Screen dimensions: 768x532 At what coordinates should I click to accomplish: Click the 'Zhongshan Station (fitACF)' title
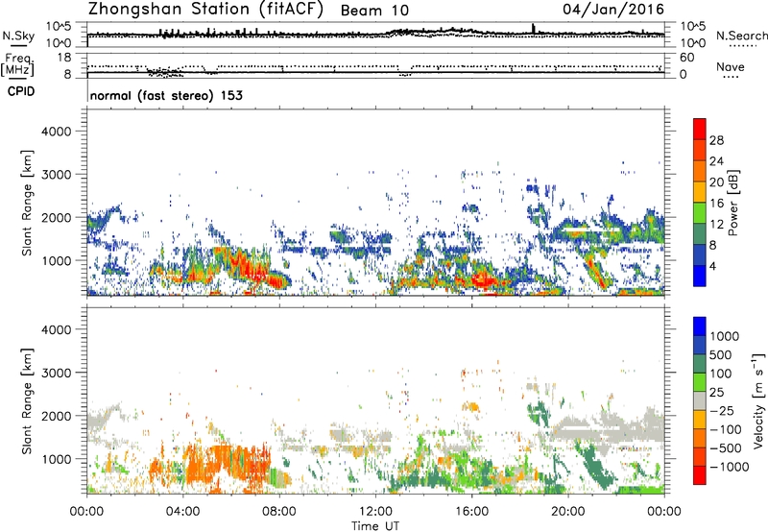[x=206, y=10]
